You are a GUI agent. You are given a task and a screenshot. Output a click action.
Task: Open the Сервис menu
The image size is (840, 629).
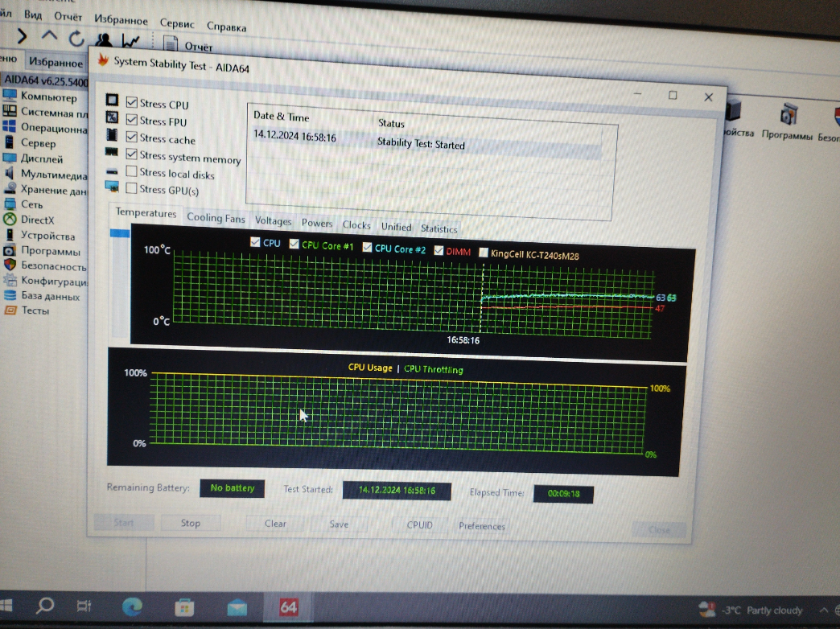coord(177,24)
